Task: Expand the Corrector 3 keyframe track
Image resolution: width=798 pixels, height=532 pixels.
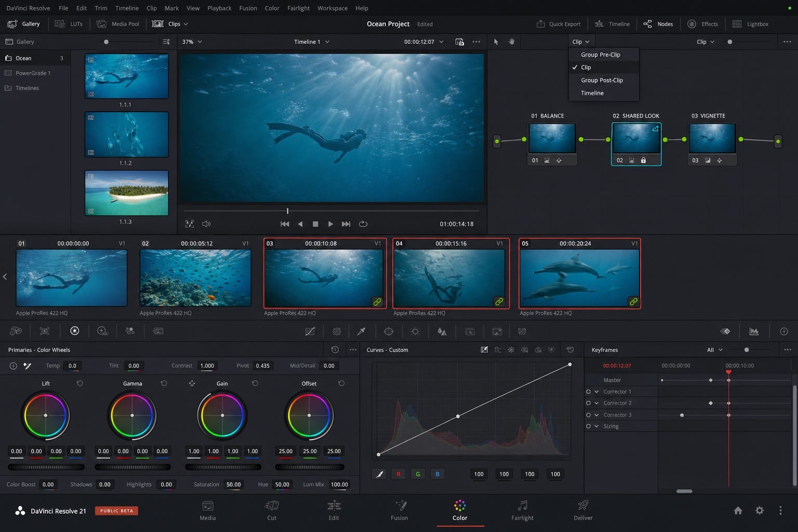Action: (596, 415)
